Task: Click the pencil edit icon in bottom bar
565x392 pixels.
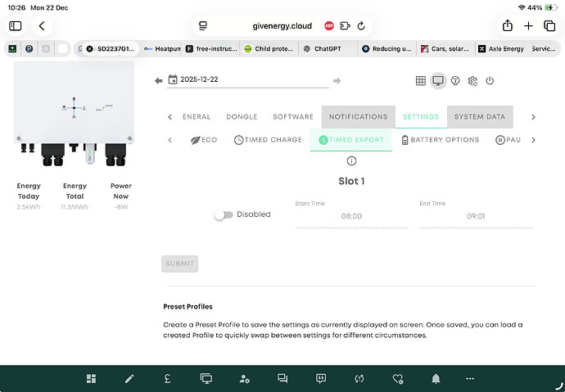Action: point(129,379)
